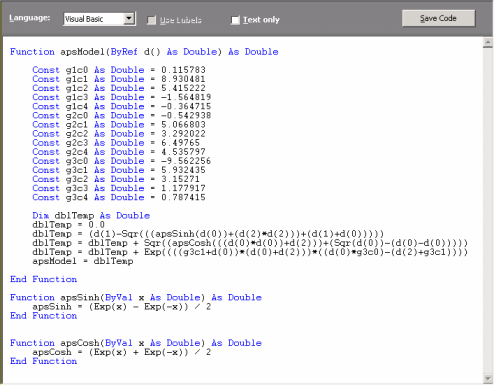
Task: Click the g1c2 constant value 5.415222
Action: pos(183,88)
